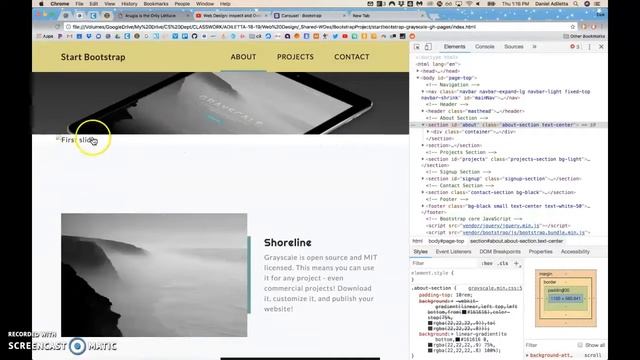
Task: Click the Styles Filter input field
Action: pos(444,264)
